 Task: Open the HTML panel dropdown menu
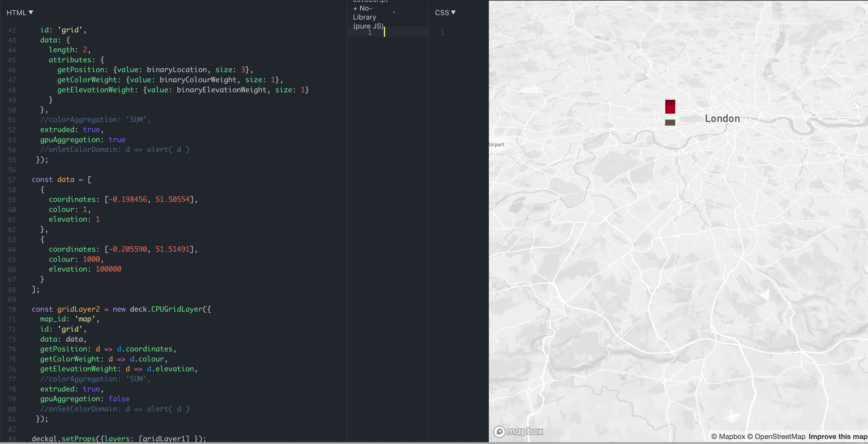[x=31, y=12]
